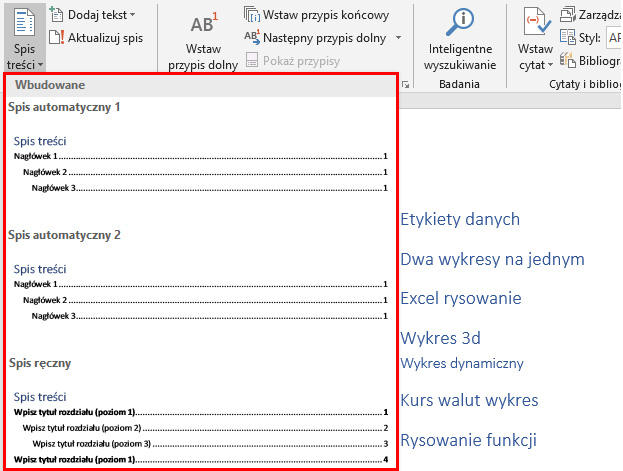Follow the Etykiety danych link

coord(460,219)
